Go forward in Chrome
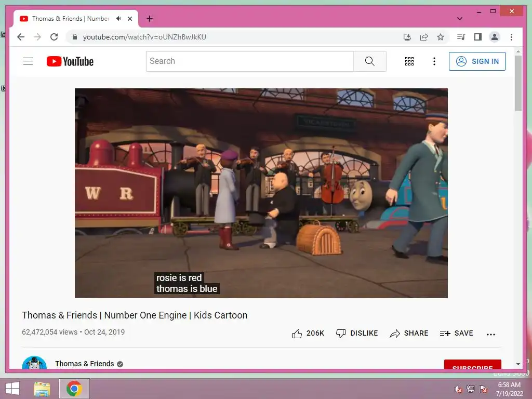532x399 pixels. pos(37,37)
